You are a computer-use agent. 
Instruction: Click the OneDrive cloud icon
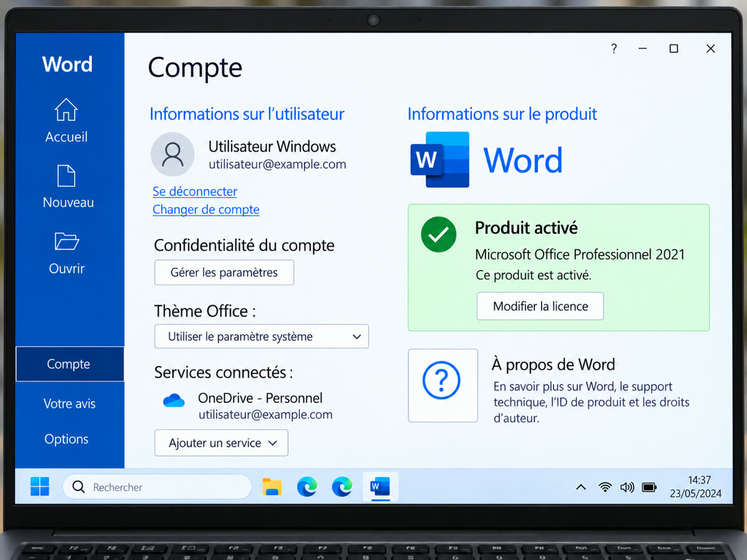tap(174, 400)
